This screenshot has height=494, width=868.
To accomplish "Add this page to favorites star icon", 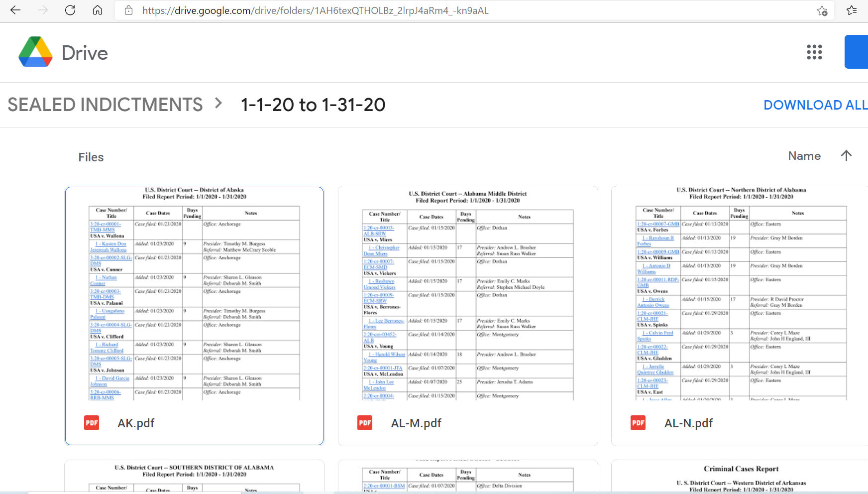I will [822, 10].
